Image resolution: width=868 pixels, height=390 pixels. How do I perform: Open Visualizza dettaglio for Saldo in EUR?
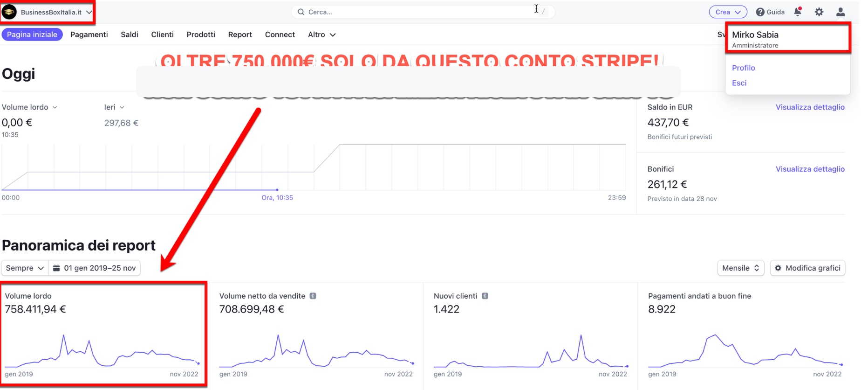[x=810, y=107]
